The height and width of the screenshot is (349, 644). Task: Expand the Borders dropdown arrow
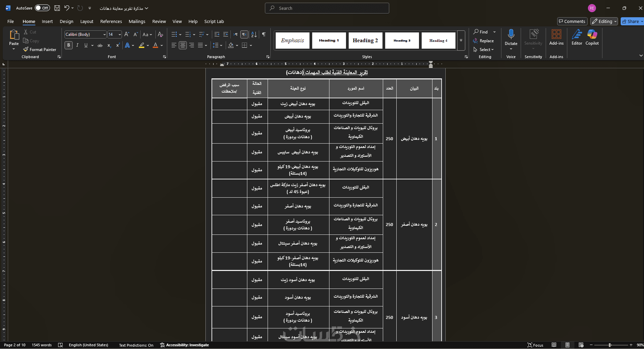pyautogui.click(x=251, y=45)
